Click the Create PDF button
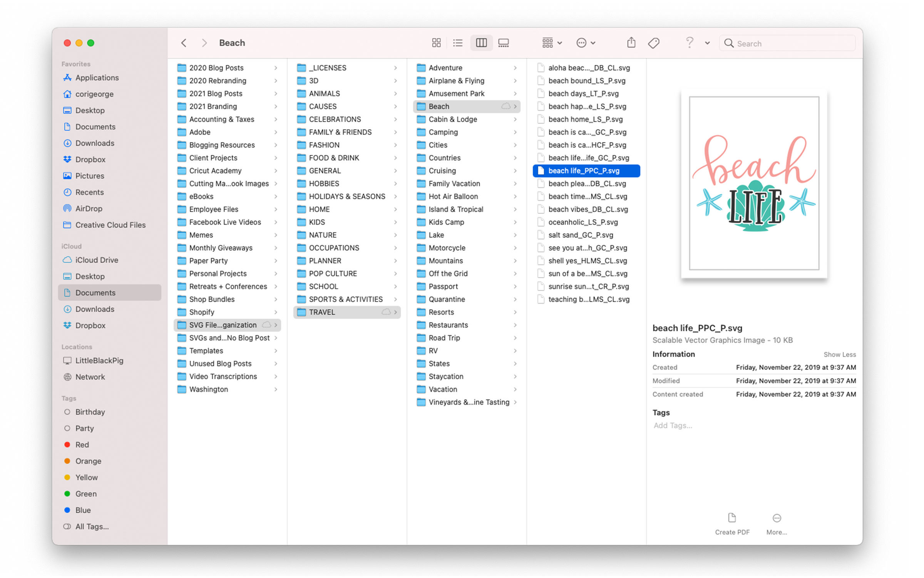The width and height of the screenshot is (924, 578). click(x=732, y=524)
